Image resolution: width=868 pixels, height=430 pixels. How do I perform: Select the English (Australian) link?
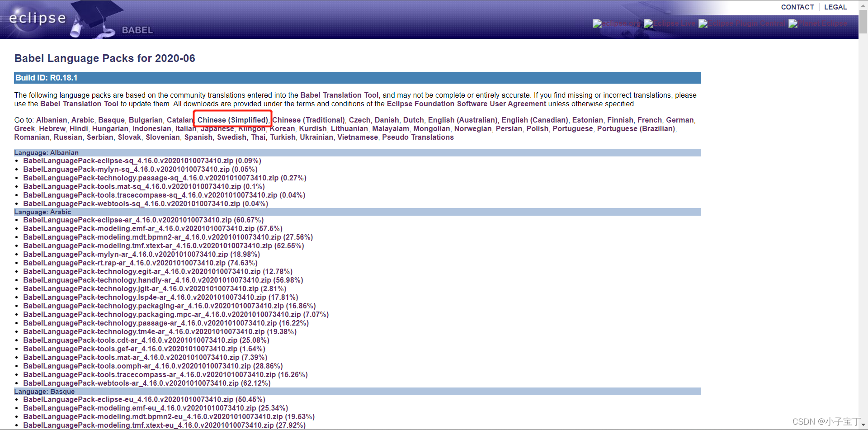(x=462, y=120)
